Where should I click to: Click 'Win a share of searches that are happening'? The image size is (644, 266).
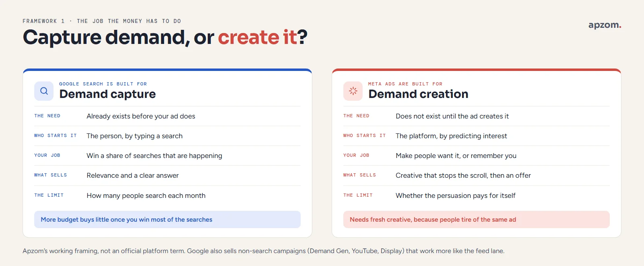[154, 156]
